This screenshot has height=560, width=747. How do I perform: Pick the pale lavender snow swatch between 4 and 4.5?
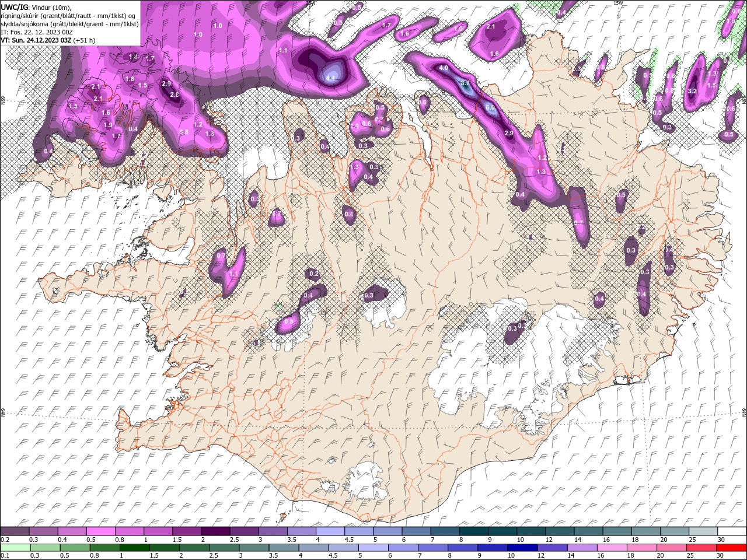(330, 531)
